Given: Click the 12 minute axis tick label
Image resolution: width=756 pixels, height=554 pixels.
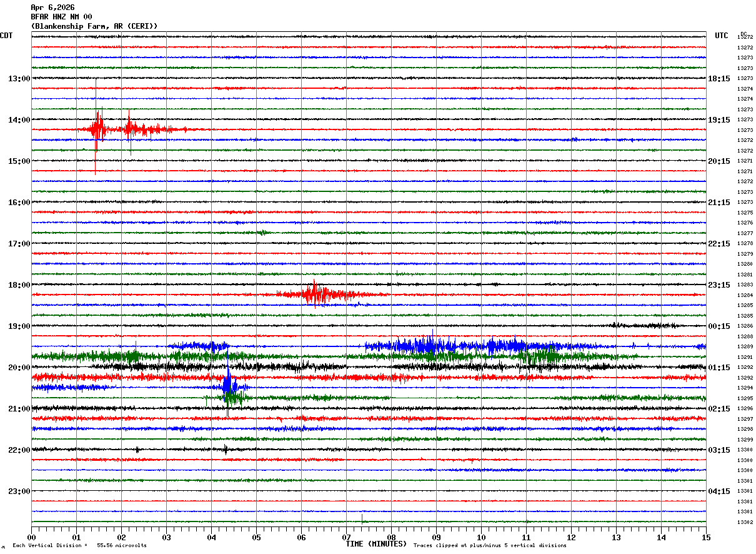Looking at the screenshot, I should (571, 538).
